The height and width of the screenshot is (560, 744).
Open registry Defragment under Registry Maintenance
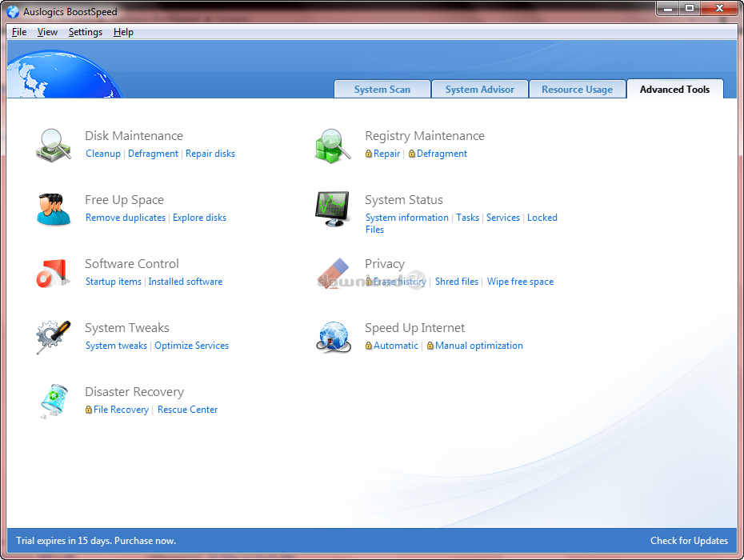click(442, 154)
